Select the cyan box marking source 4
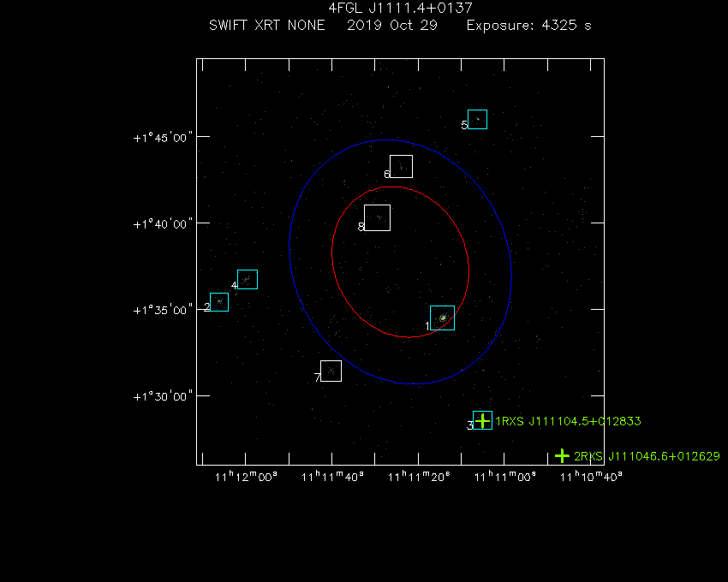728x582 pixels. point(248,279)
